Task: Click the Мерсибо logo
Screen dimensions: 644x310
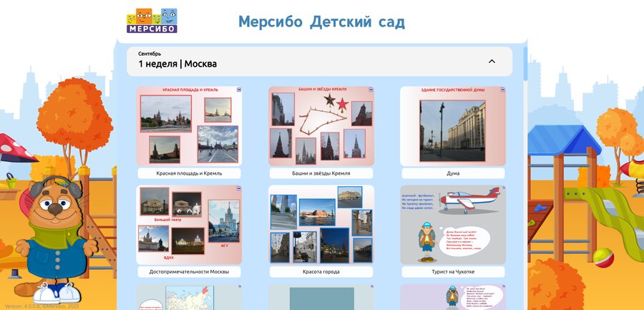Action: (x=152, y=21)
